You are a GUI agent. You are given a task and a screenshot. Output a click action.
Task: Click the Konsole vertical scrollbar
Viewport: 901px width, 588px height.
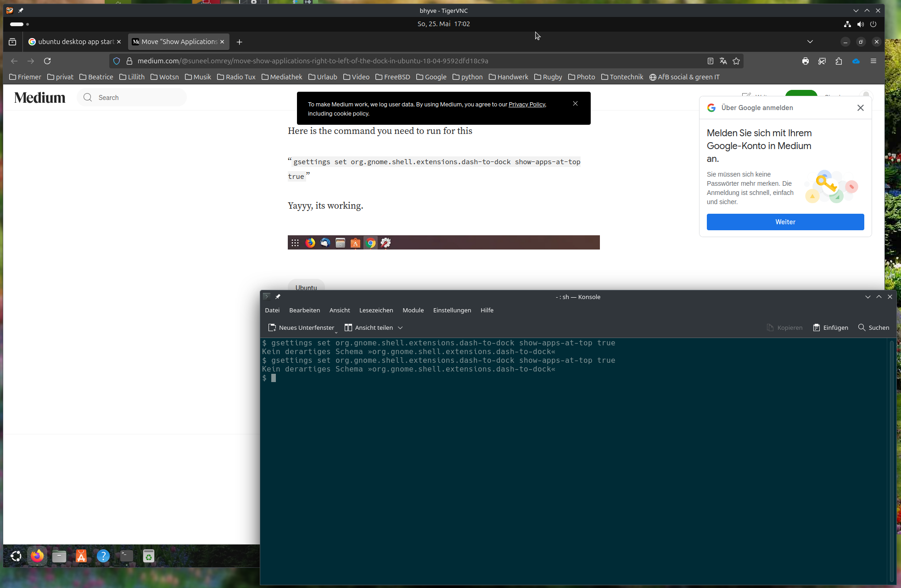pyautogui.click(x=892, y=461)
